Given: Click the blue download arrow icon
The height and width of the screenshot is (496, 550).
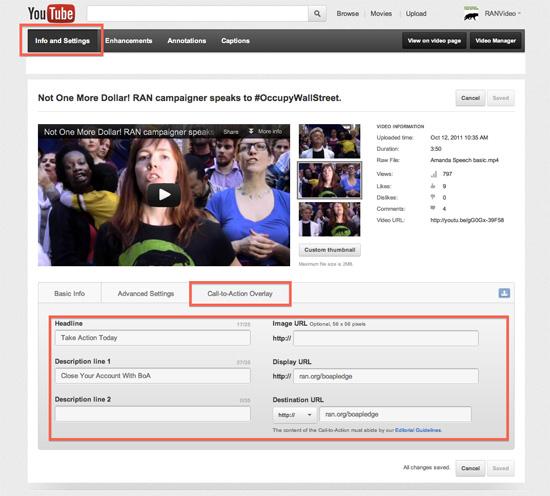Looking at the screenshot, I should coord(504,293).
